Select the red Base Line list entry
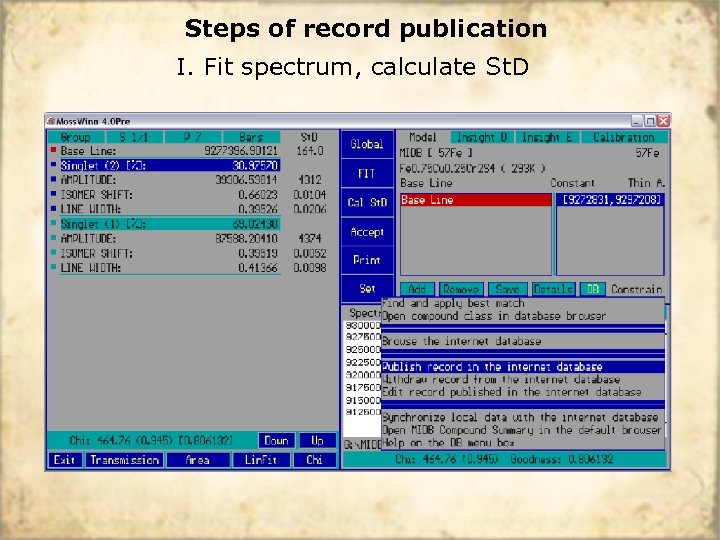The image size is (720, 540). (x=476, y=200)
